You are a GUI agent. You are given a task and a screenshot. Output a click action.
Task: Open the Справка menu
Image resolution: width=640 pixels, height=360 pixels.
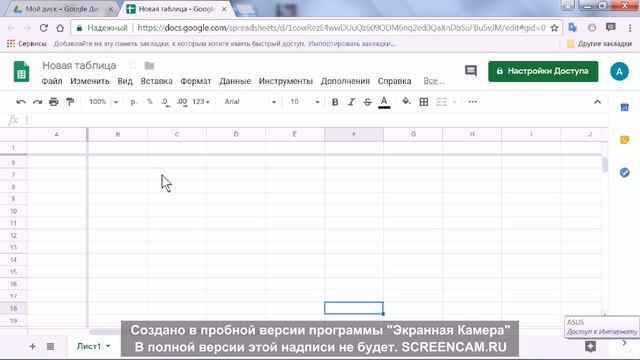point(394,81)
